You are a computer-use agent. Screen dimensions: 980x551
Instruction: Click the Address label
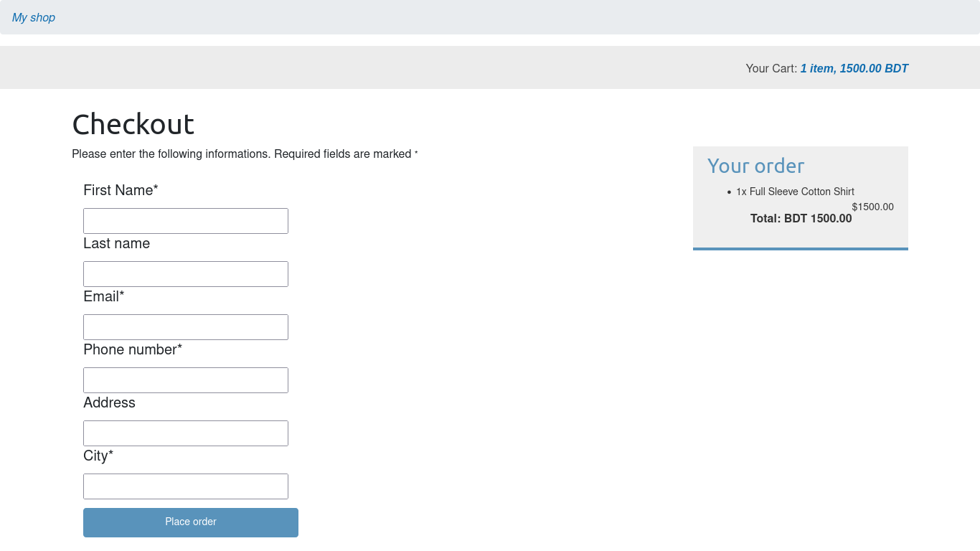click(109, 402)
